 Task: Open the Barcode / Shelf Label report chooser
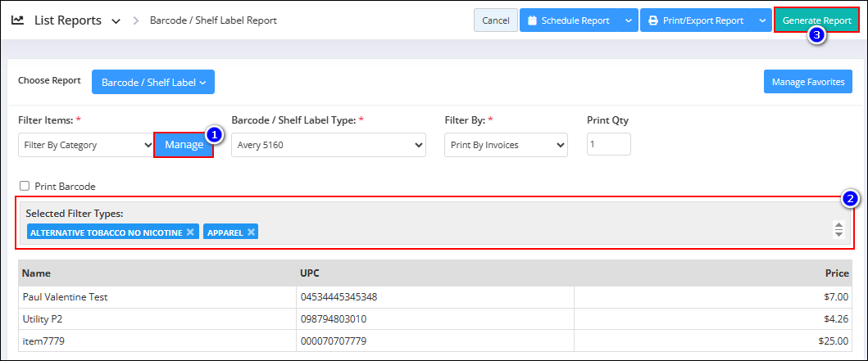[x=153, y=82]
